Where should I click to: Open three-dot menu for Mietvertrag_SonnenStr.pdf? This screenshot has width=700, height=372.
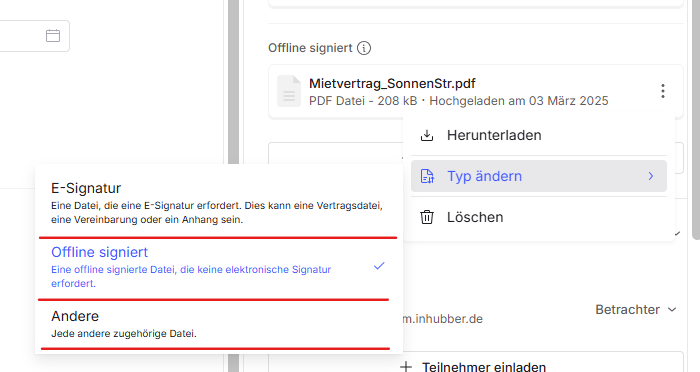tap(663, 91)
